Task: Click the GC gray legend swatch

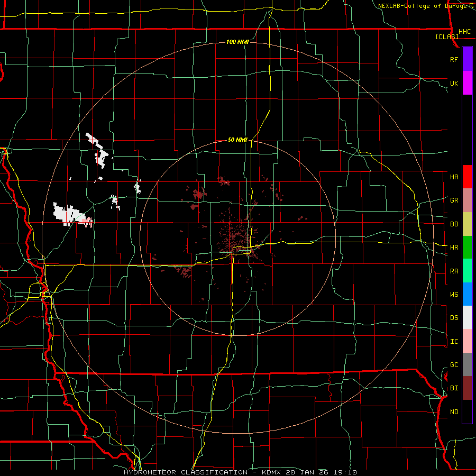Action: (x=467, y=364)
